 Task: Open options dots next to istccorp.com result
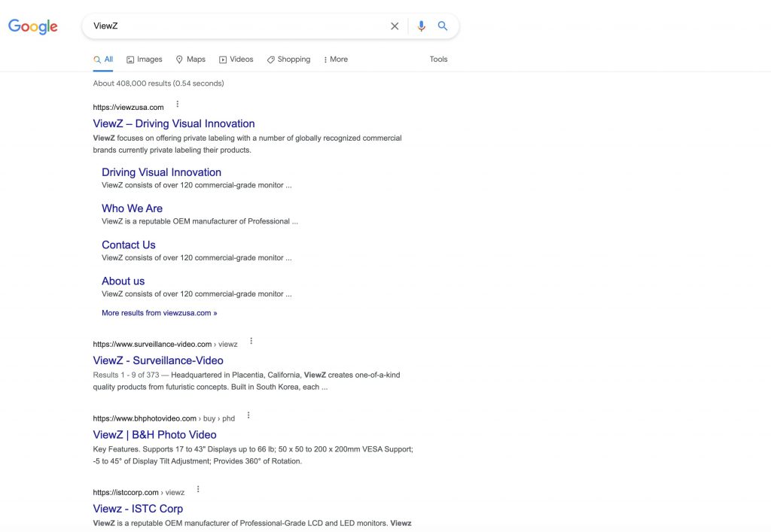click(198, 489)
